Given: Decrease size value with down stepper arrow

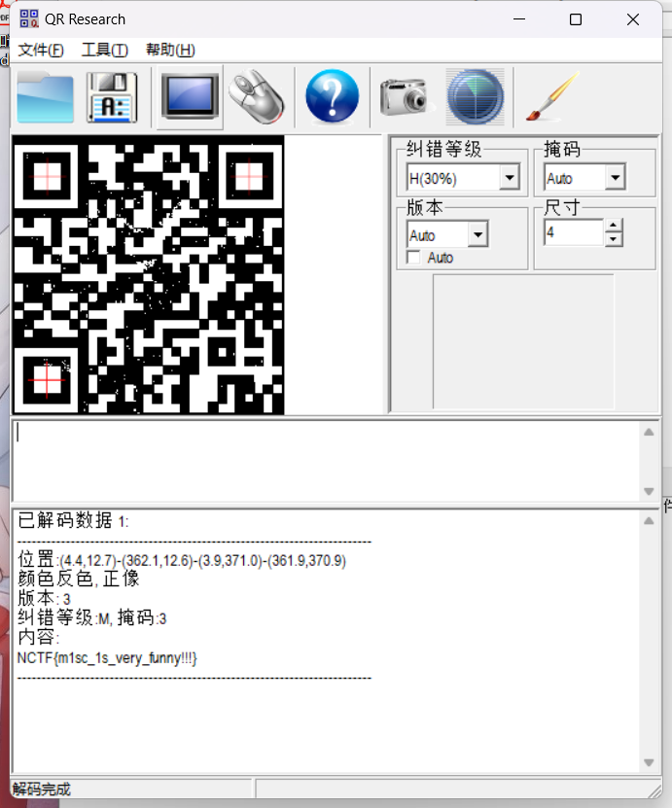Looking at the screenshot, I should pyautogui.click(x=613, y=239).
